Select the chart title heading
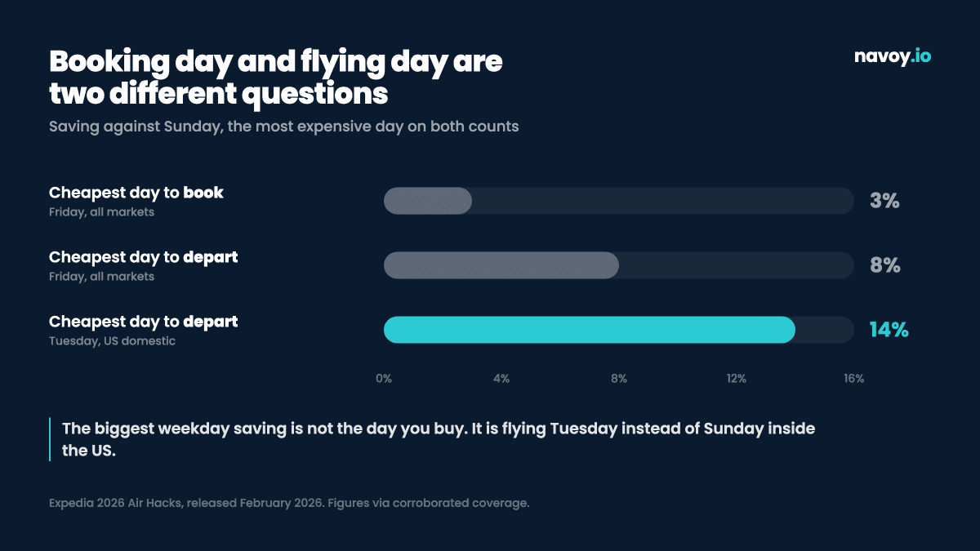 pos(276,78)
